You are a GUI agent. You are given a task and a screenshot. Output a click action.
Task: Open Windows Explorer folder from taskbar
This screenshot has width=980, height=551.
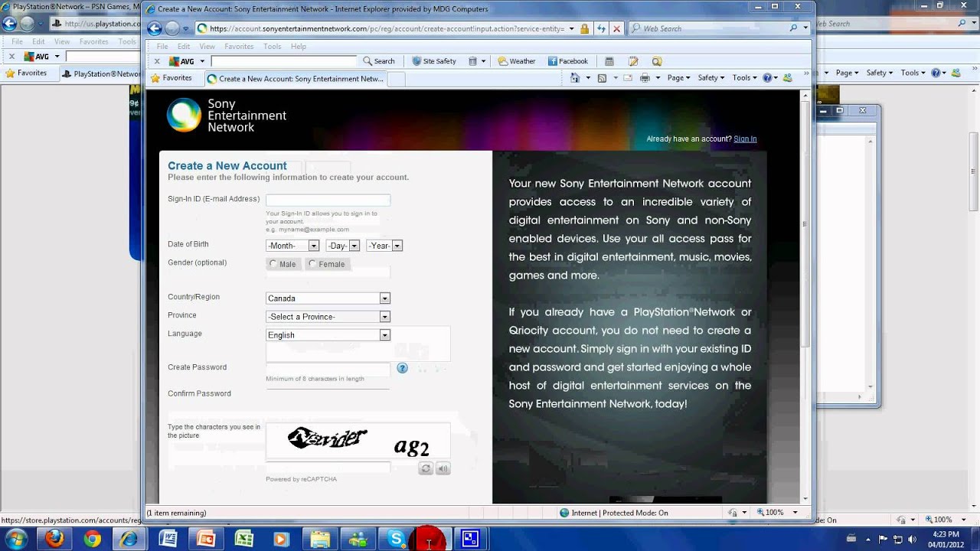pos(319,539)
